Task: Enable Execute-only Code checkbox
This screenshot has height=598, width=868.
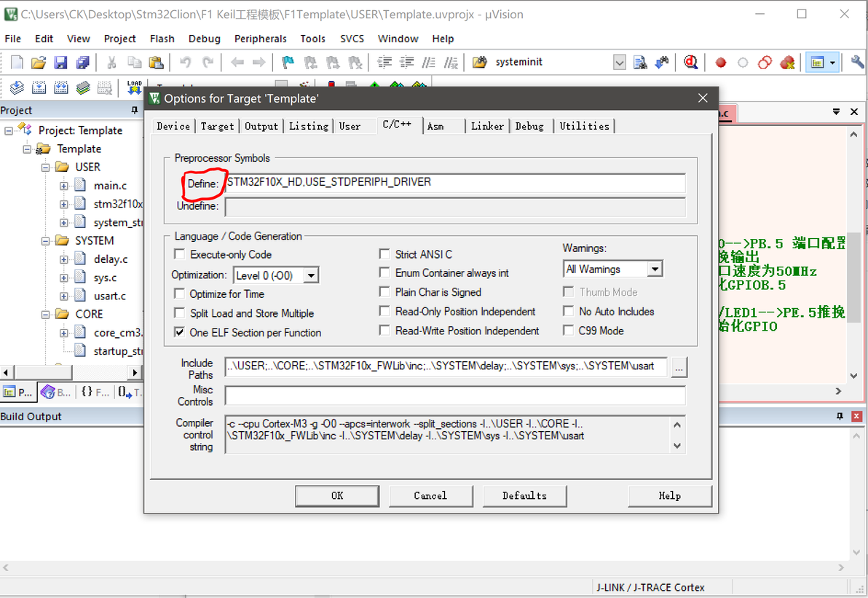Action: pyautogui.click(x=179, y=254)
